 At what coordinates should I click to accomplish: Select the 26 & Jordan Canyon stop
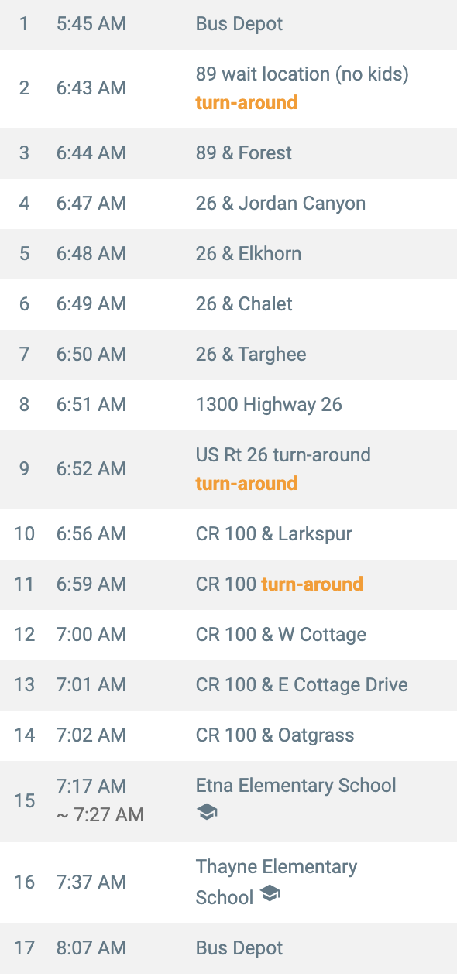click(x=228, y=204)
